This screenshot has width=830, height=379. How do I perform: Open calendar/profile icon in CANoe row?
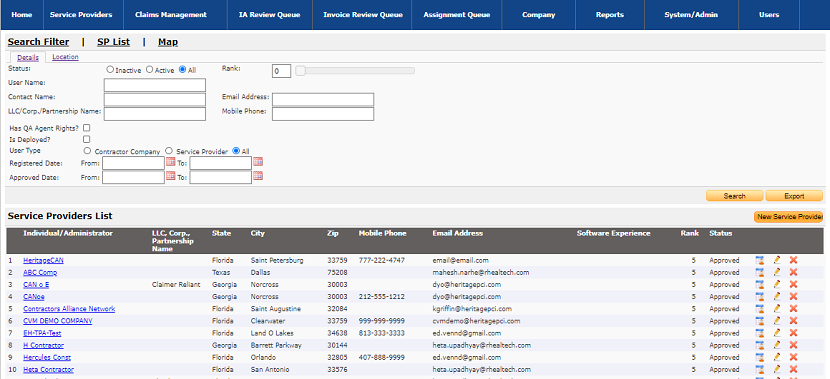pyautogui.click(x=760, y=296)
